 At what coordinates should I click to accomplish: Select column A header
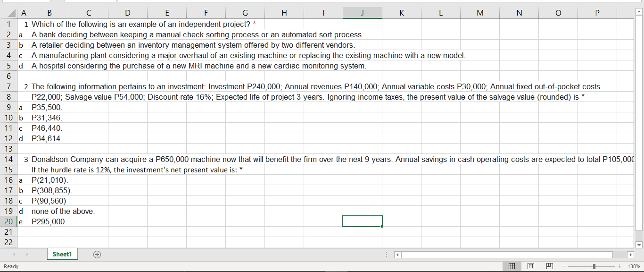[23, 14]
